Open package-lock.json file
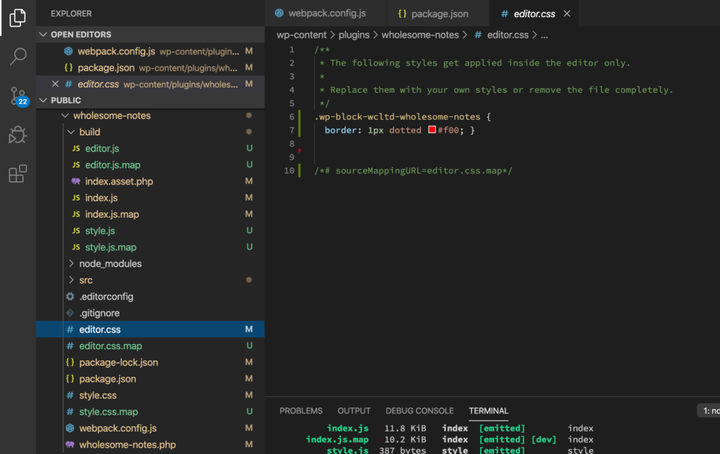Screen dimensions: 720x454 coord(150,362)
